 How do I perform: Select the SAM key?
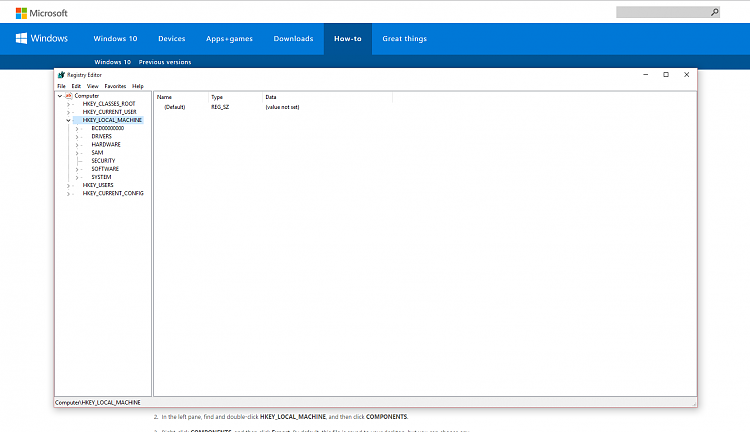tap(97, 153)
